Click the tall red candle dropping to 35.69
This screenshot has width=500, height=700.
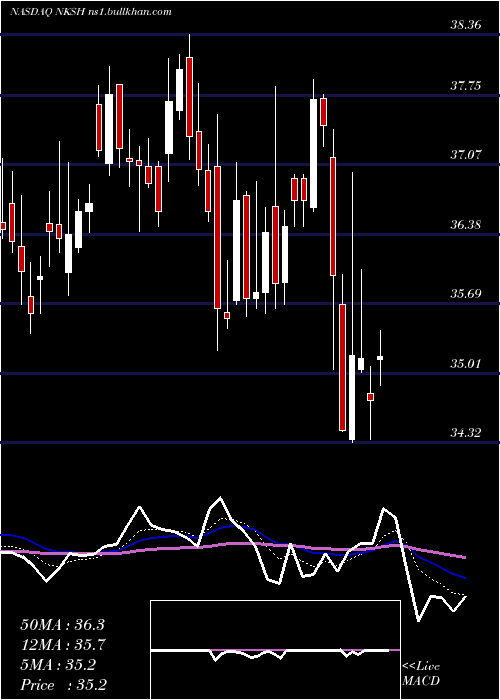217,237
